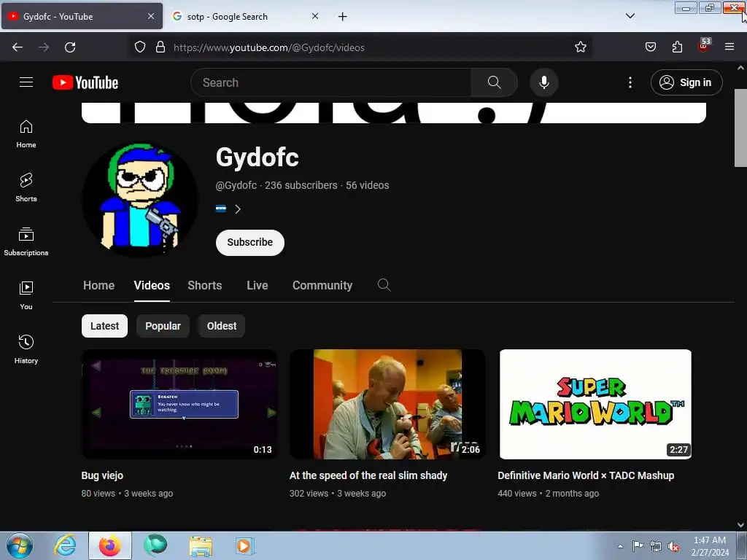Click the muted volume tray icon
This screenshot has height=560, width=747.
[x=673, y=547]
